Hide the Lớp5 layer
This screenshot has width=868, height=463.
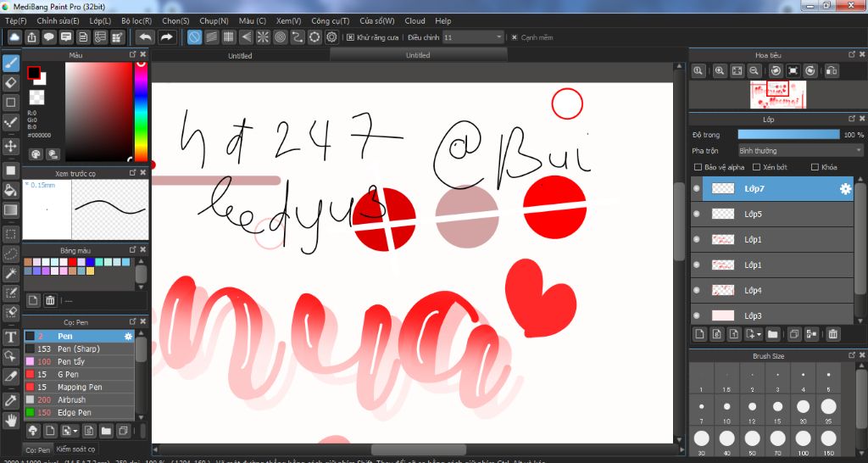(697, 214)
